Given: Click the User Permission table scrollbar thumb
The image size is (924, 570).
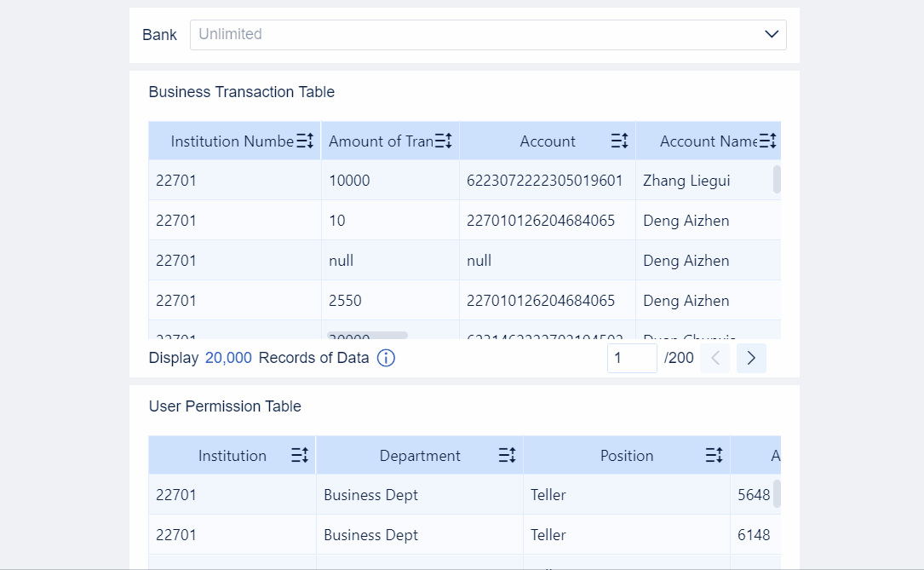Looking at the screenshot, I should click(x=777, y=494).
